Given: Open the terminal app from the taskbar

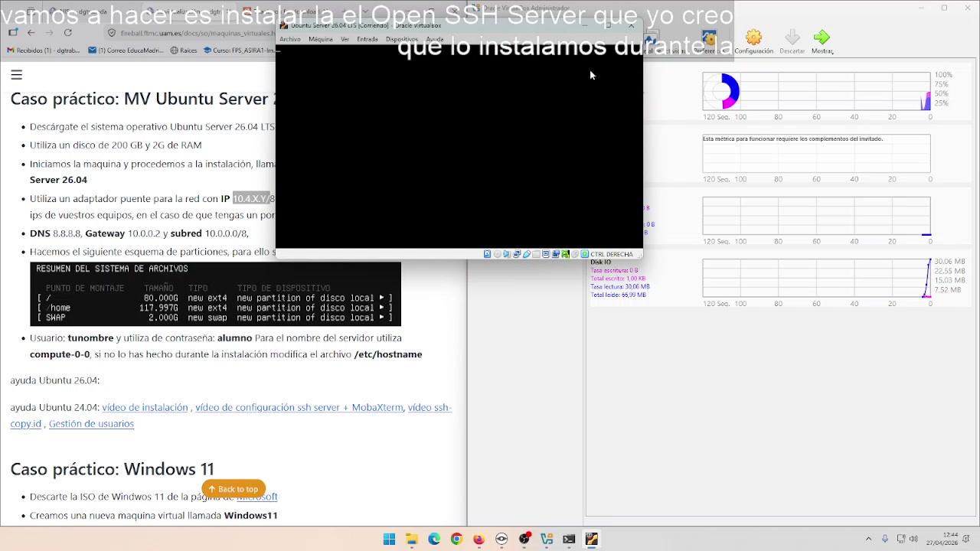Looking at the screenshot, I should pyautogui.click(x=569, y=539).
